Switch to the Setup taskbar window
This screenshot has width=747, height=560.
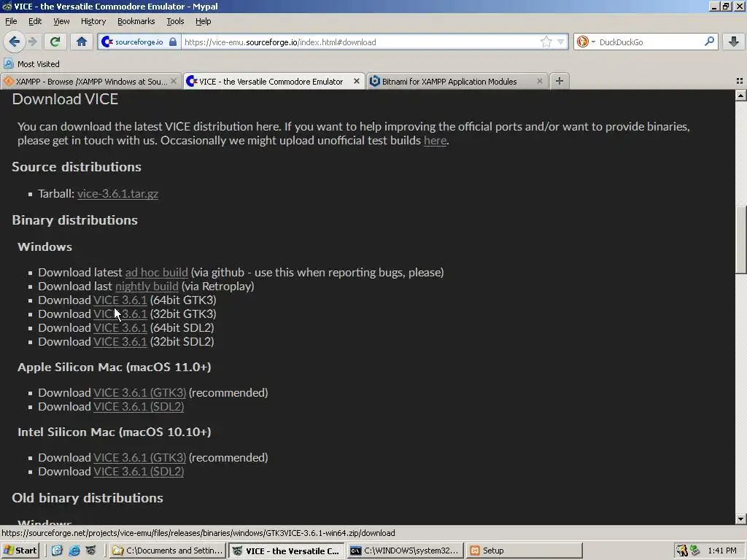pos(524,551)
